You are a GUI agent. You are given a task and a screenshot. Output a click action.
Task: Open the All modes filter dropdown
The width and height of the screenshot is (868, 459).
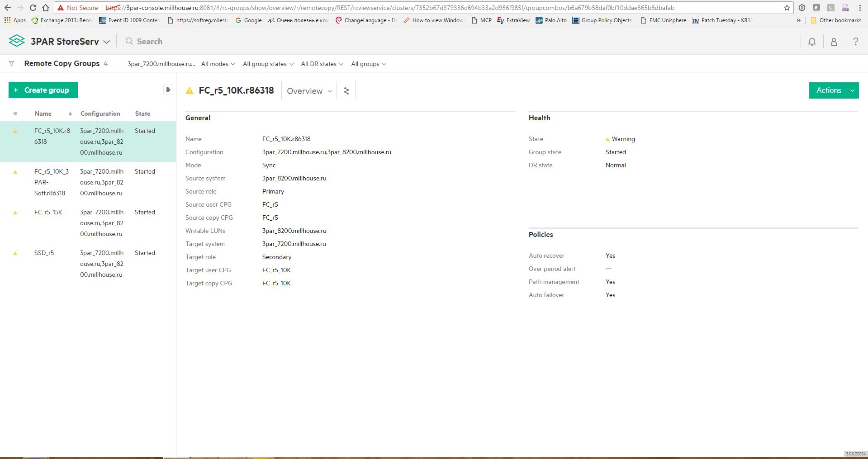point(218,64)
